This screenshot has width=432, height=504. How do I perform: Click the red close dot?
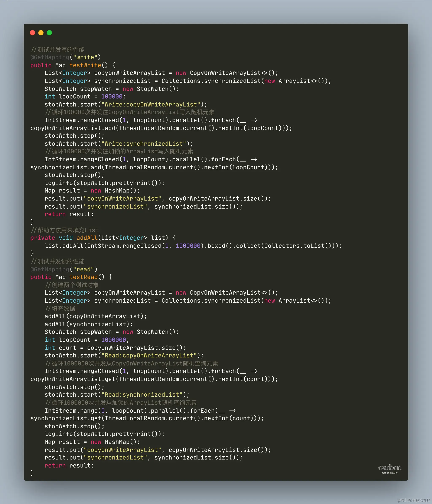pyautogui.click(x=32, y=33)
